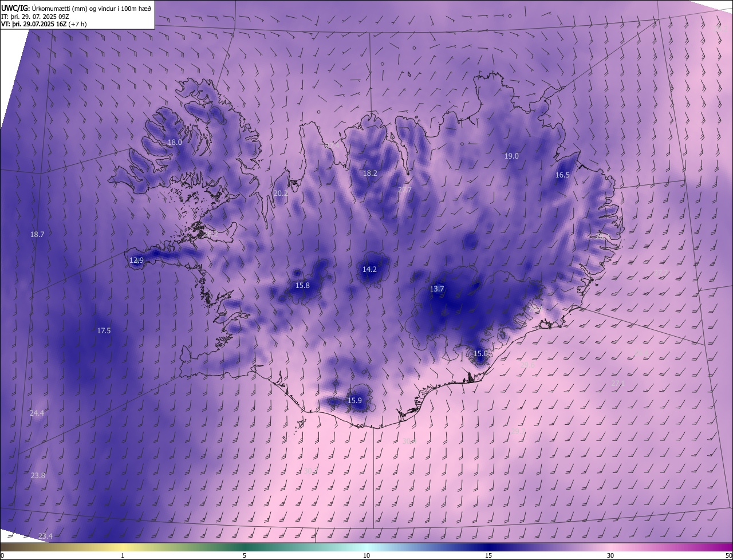Image resolution: width=733 pixels, height=560 pixels.
Task: Click the 23.4 value on the map
Action: click(45, 536)
